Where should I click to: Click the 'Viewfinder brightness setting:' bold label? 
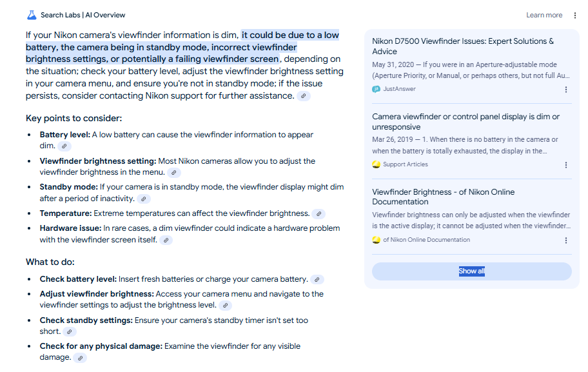98,161
